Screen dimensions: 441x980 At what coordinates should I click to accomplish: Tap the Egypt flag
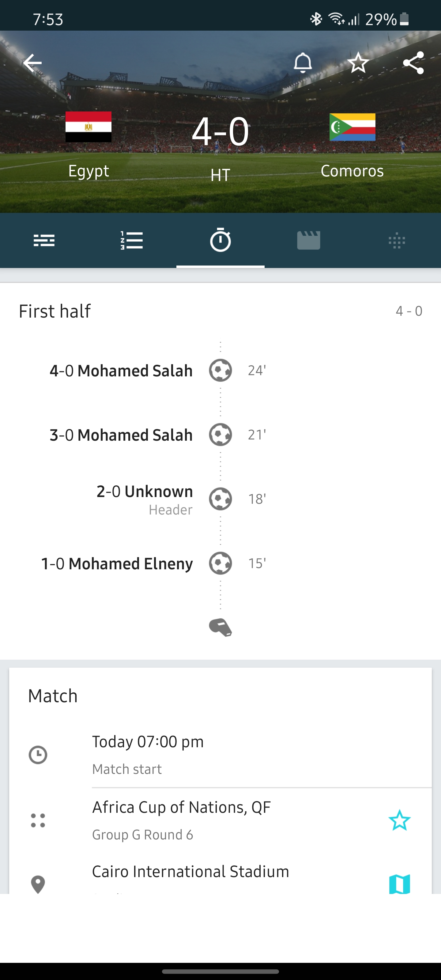point(88,127)
